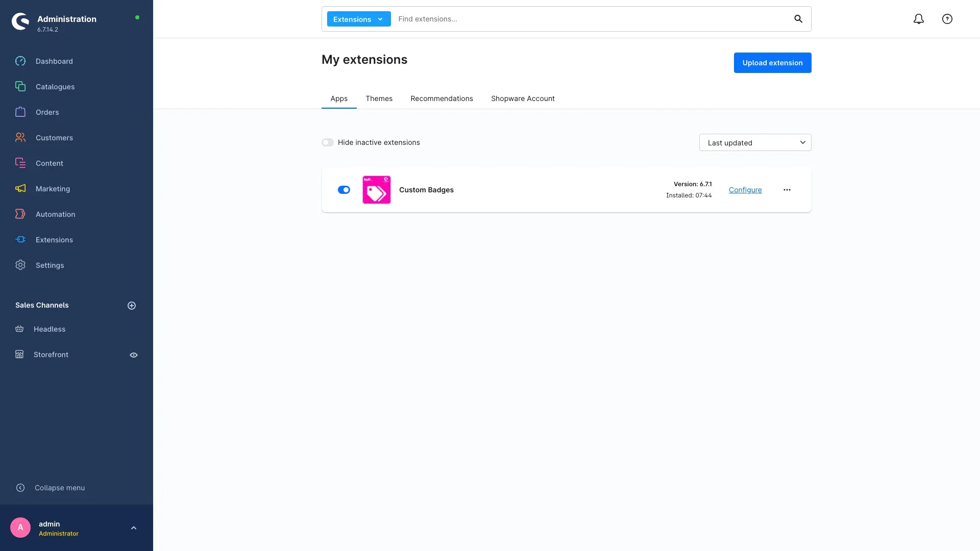Click the Catalogues sidebar icon
Image resolution: width=980 pixels, height=551 pixels.
(x=20, y=87)
